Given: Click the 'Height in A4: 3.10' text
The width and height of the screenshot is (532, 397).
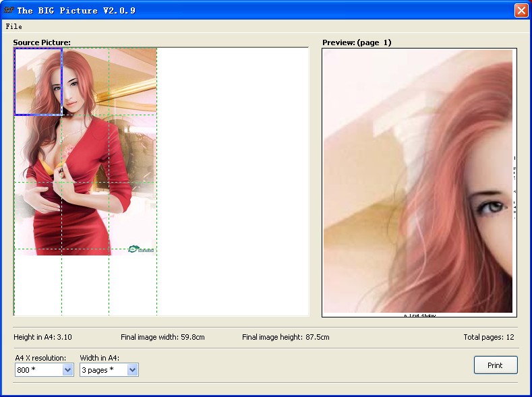Looking at the screenshot, I should 42,337.
